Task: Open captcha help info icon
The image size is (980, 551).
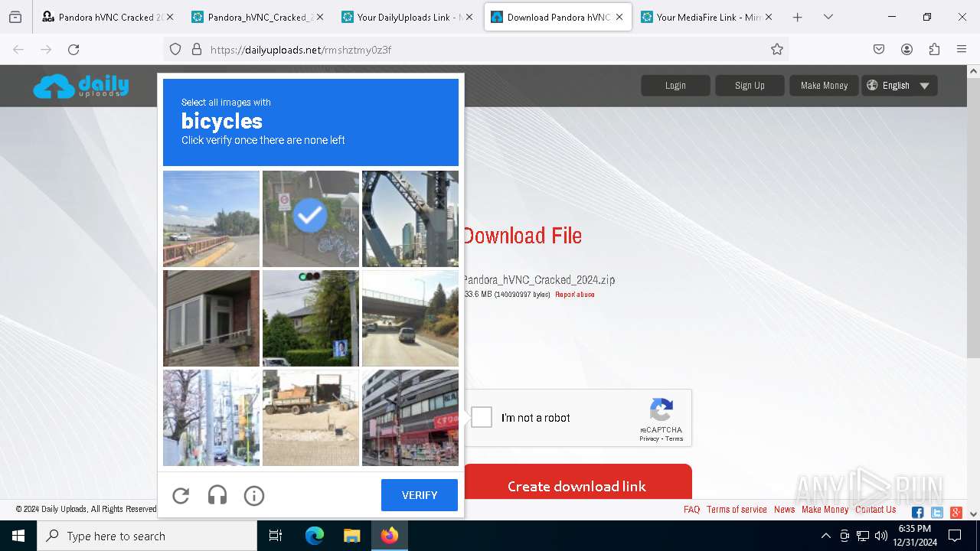Action: 254,496
